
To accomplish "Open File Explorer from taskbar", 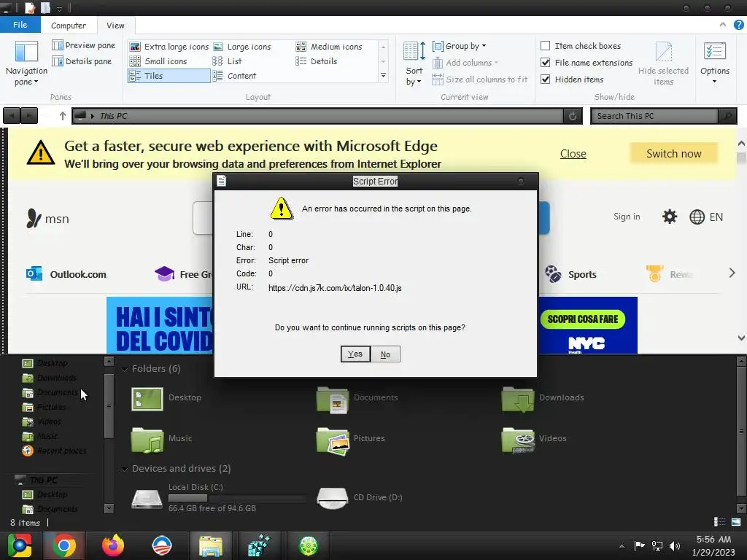I will (x=211, y=545).
